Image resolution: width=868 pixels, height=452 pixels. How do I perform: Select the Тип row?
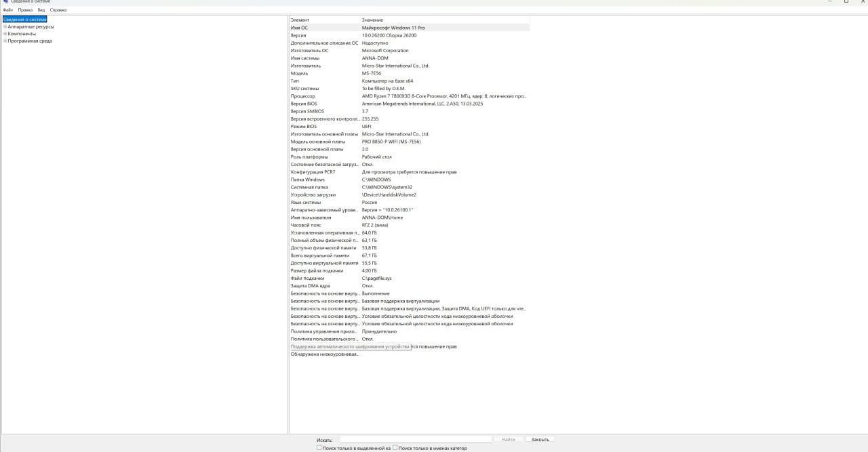click(x=410, y=81)
